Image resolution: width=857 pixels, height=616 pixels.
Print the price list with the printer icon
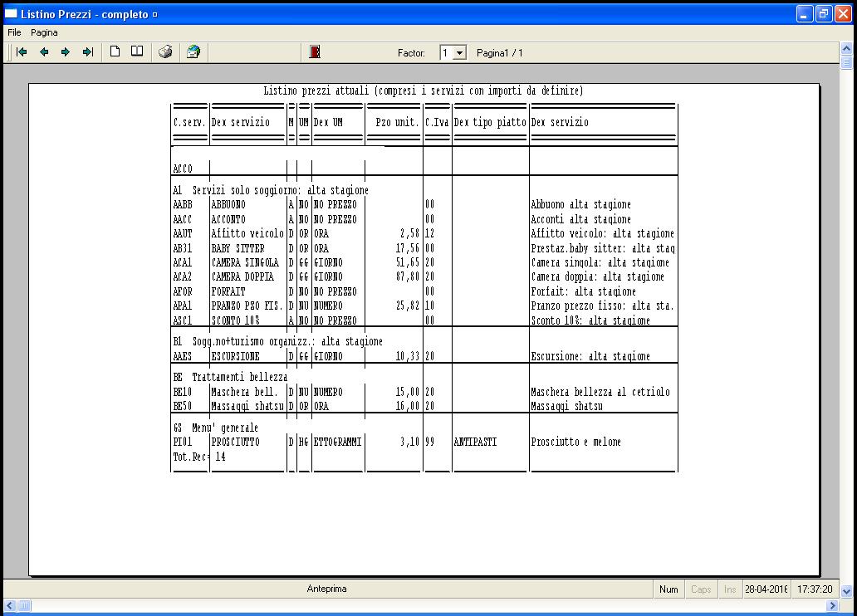point(165,52)
